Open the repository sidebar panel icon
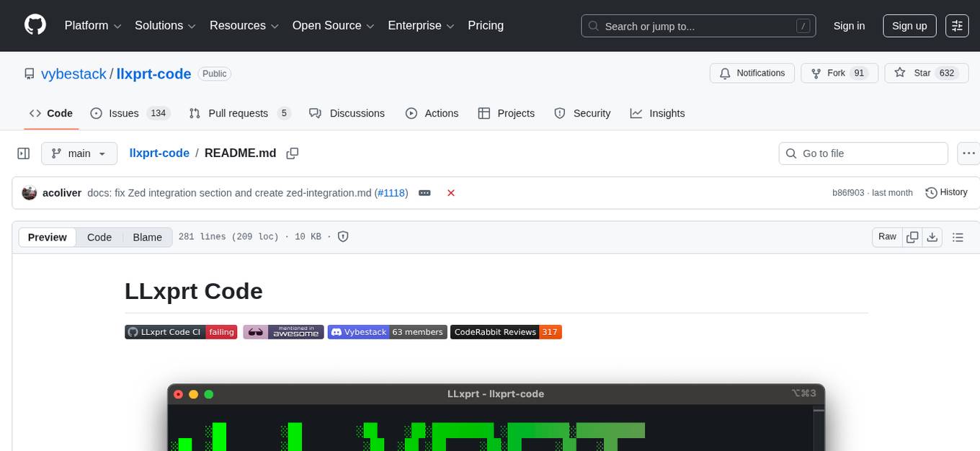Viewport: 980px width, 451px height. point(23,153)
